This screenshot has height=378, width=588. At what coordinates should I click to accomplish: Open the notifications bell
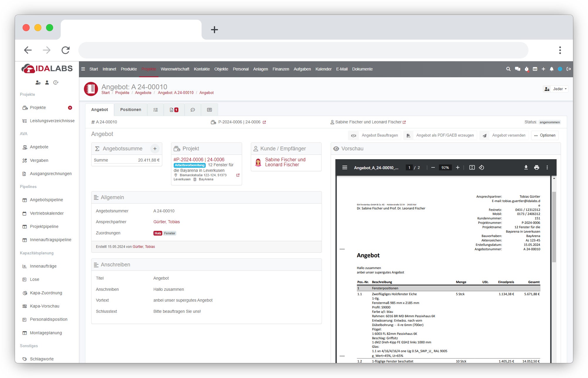tap(552, 69)
